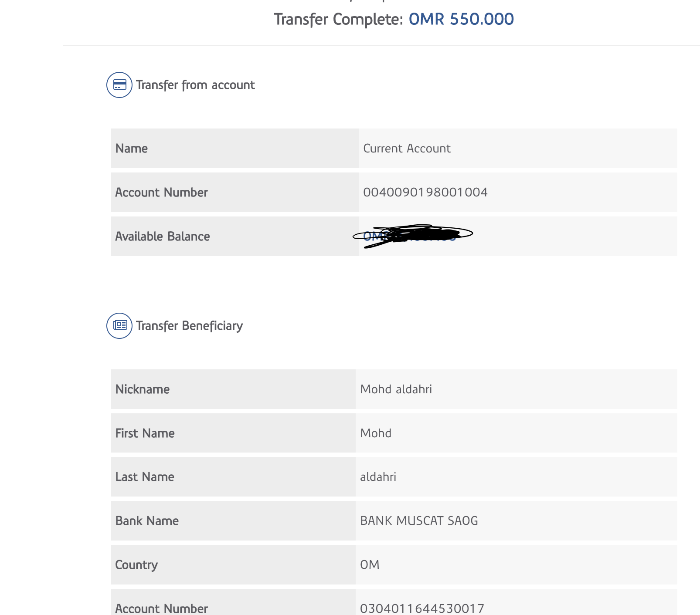The height and width of the screenshot is (615, 700).
Task: Select the Transfer Beneficiary heading
Action: pyautogui.click(x=189, y=326)
